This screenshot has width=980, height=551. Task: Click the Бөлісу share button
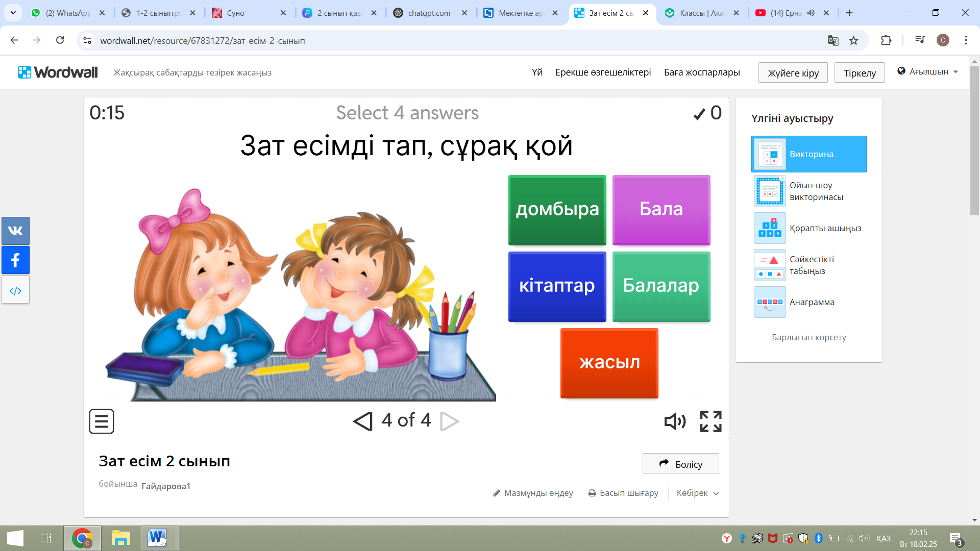681,464
